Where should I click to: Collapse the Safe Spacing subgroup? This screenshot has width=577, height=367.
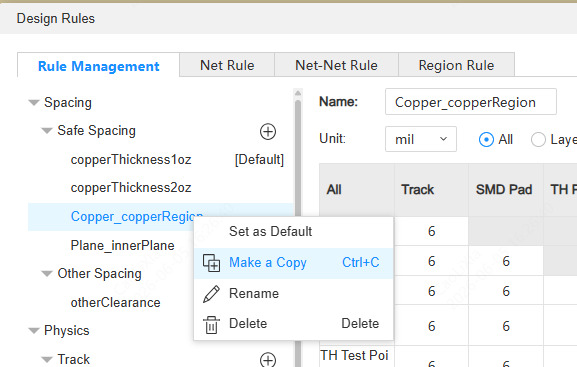47,131
